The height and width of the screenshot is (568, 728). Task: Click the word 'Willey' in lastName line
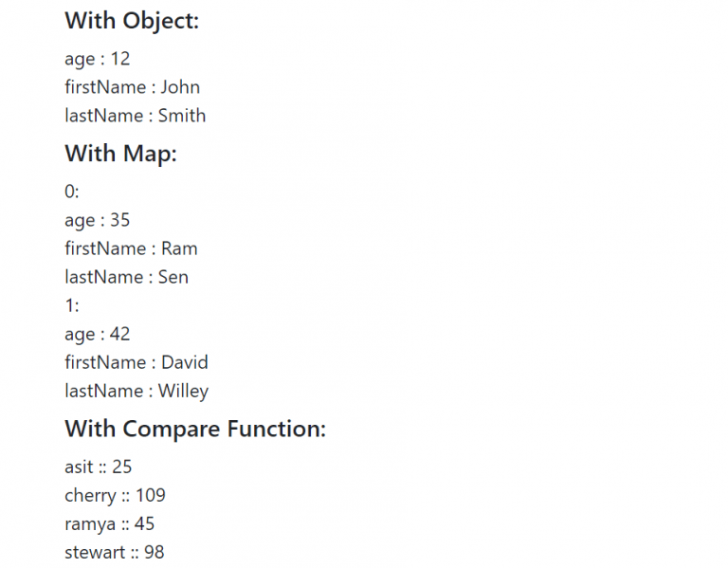pos(183,392)
